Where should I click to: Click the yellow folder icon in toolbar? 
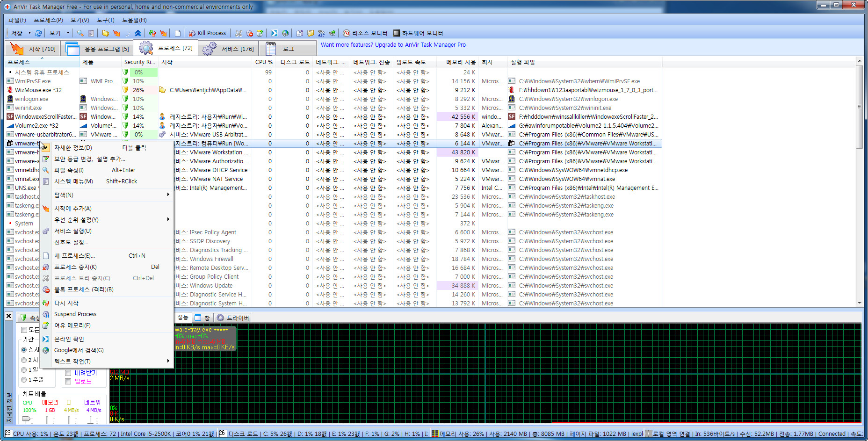(x=105, y=33)
